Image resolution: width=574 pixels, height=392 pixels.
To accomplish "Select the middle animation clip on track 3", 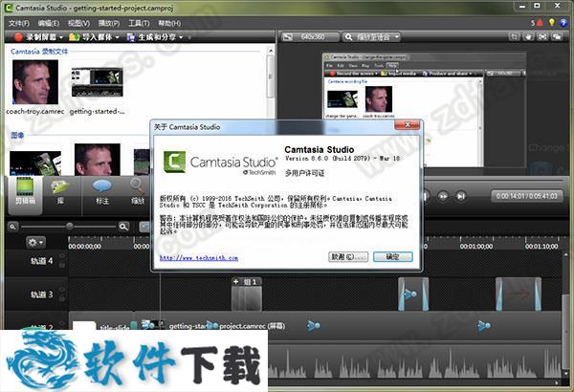I will pos(413,294).
